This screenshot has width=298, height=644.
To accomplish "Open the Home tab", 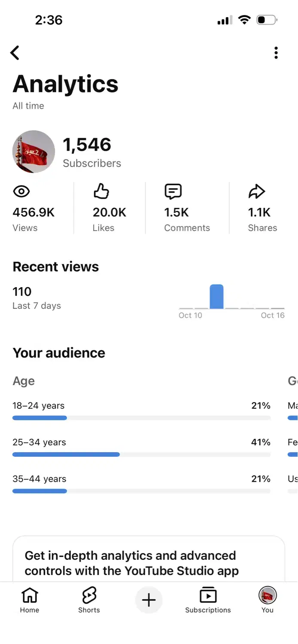I will click(x=30, y=600).
